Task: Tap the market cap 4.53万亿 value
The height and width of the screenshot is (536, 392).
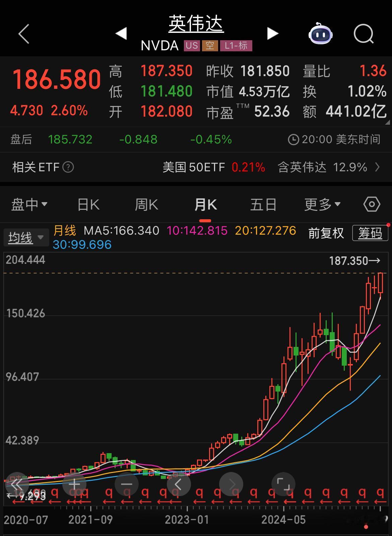Action: click(x=264, y=92)
